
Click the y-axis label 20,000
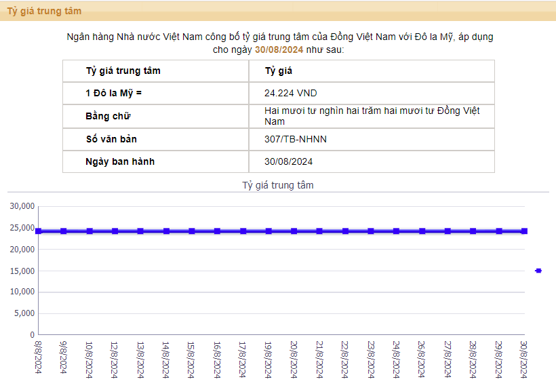click(x=22, y=250)
